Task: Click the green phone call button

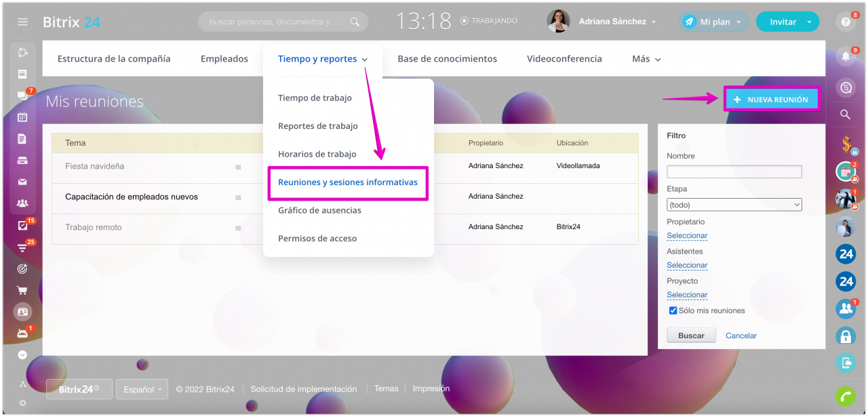Action: 846,397
